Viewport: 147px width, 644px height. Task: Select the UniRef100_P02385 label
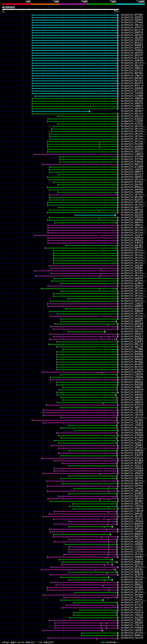[x=132, y=144]
